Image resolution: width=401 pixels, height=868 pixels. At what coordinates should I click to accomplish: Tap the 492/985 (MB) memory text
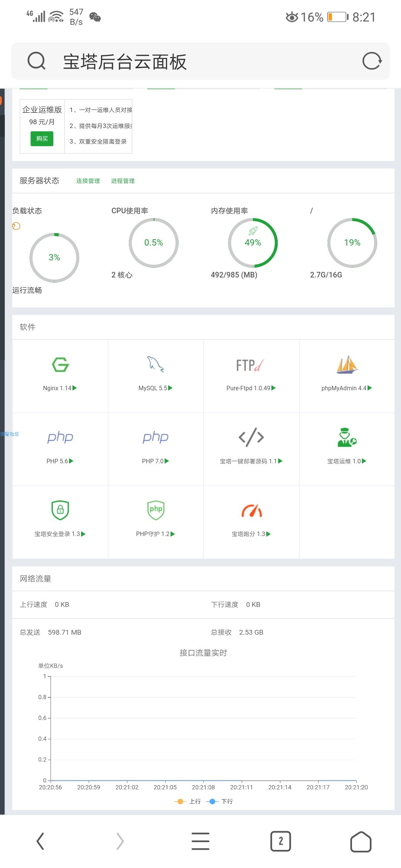pyautogui.click(x=234, y=275)
